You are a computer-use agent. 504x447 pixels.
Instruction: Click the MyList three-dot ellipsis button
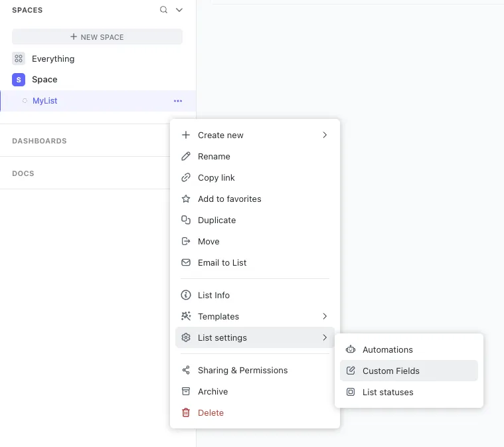pyautogui.click(x=178, y=101)
